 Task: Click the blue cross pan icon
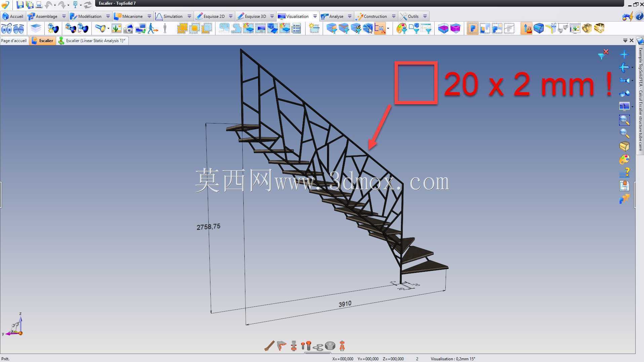[x=624, y=55]
